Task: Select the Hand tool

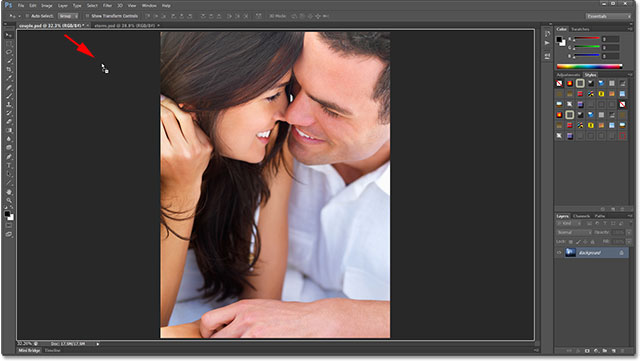Action: point(9,192)
